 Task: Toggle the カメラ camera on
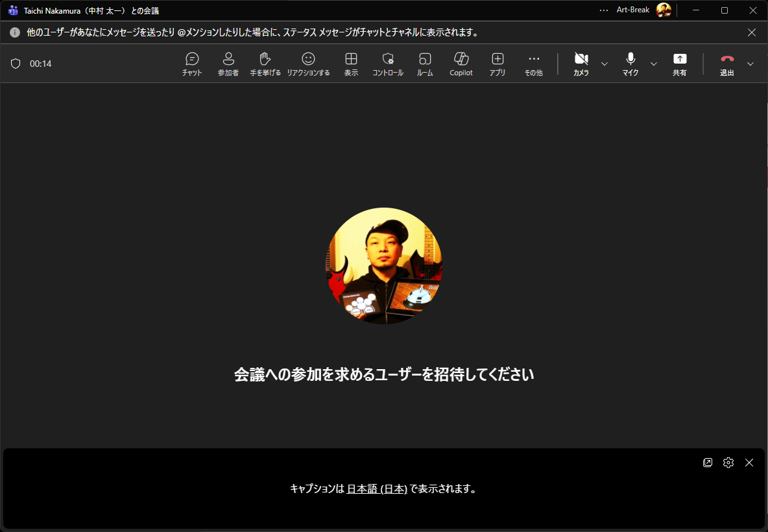tap(581, 64)
